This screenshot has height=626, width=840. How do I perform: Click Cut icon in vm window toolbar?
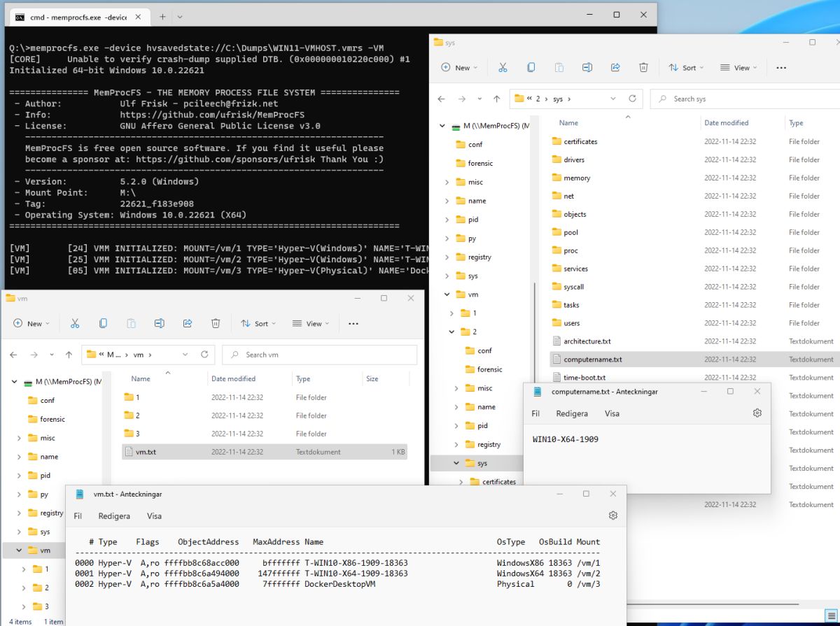pos(75,323)
